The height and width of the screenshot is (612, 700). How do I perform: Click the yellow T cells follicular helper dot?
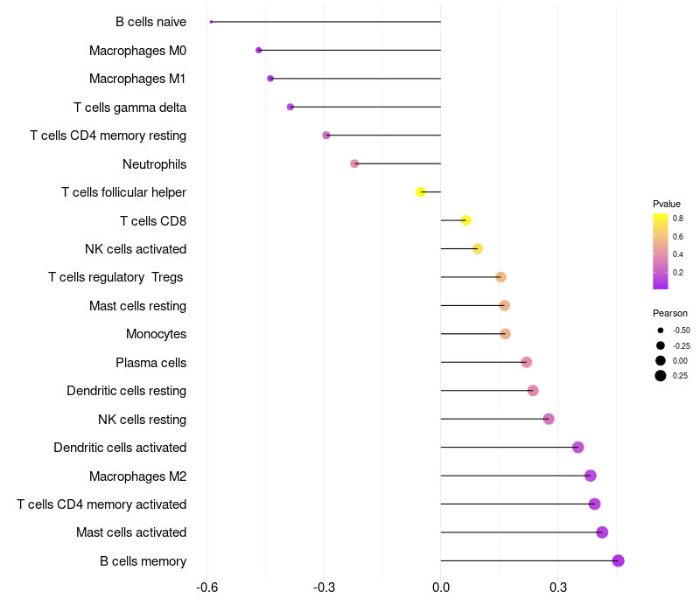tap(421, 191)
